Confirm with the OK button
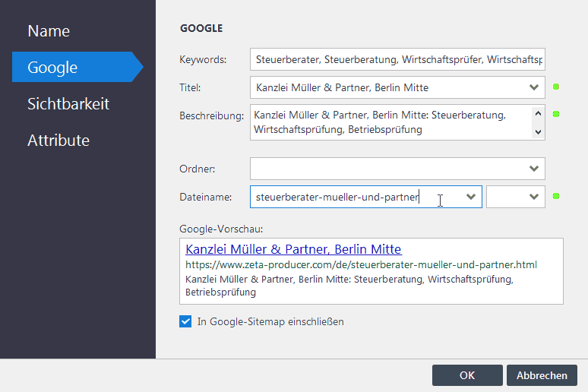The height and width of the screenshot is (392, 588). 467,375
